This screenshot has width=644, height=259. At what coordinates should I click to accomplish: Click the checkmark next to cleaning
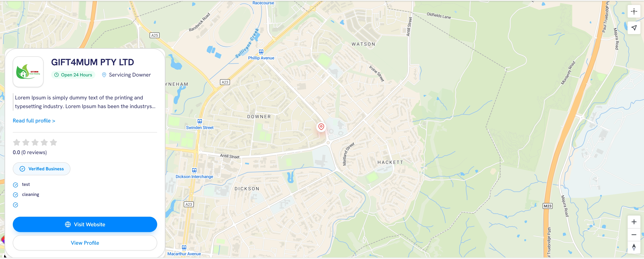click(16, 195)
